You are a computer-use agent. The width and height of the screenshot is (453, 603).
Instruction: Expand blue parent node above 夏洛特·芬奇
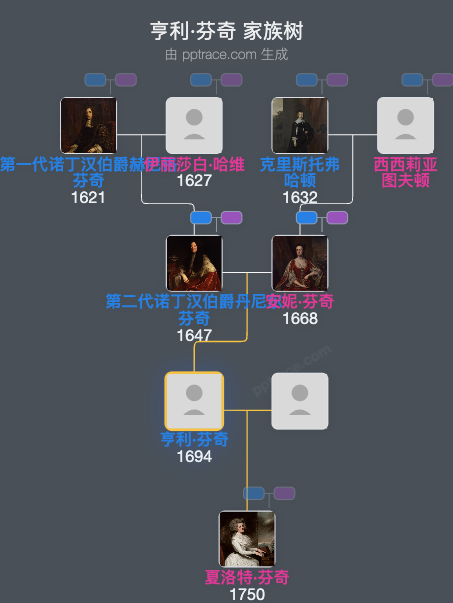(254, 493)
